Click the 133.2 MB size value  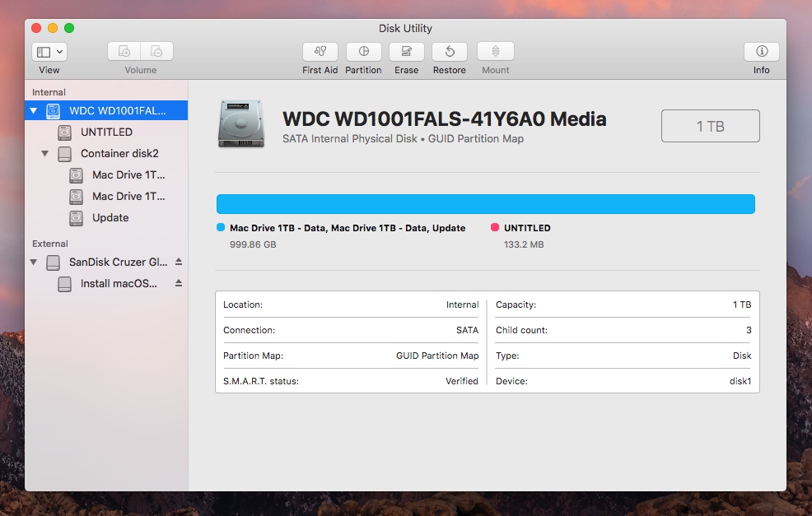click(524, 244)
